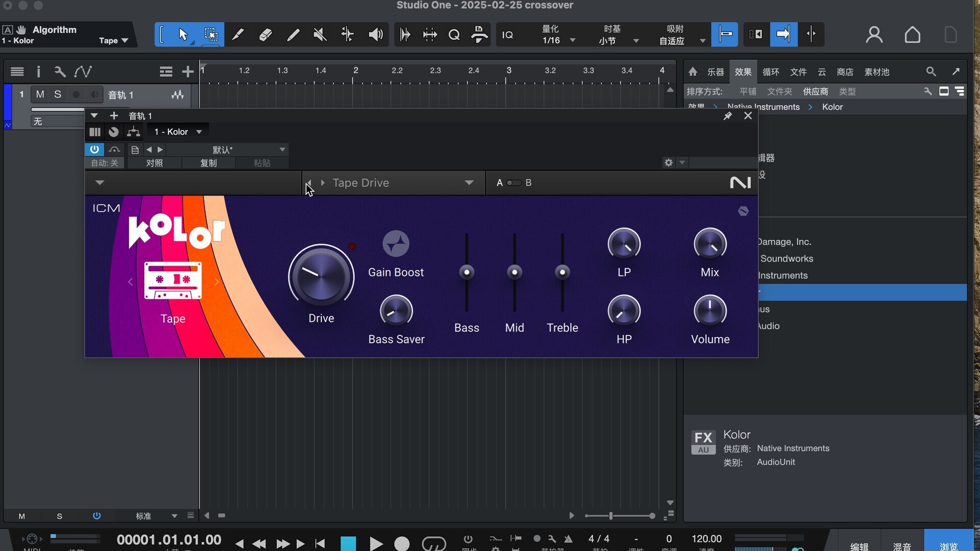Screen dimensions: 980x551
Task: Select the Listen speaker tool
Action: (x=376, y=35)
